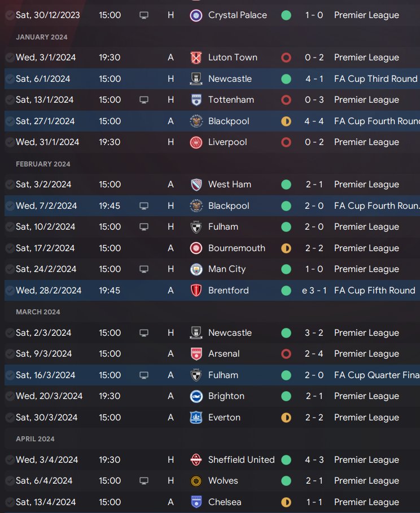Open the Sheffield United team link
The width and height of the screenshot is (420, 513).
tap(241, 460)
